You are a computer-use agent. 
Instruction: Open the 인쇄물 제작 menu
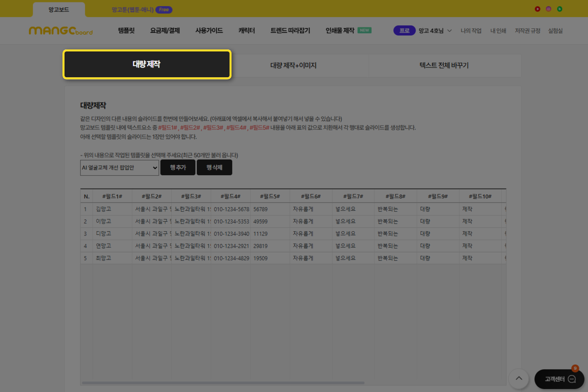tap(340, 31)
